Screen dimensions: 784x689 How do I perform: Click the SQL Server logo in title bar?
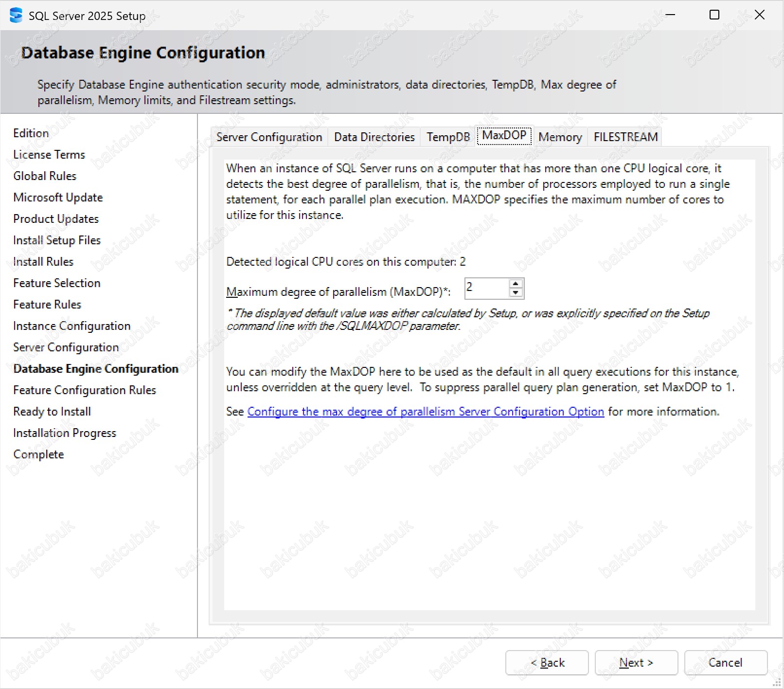[16, 15]
